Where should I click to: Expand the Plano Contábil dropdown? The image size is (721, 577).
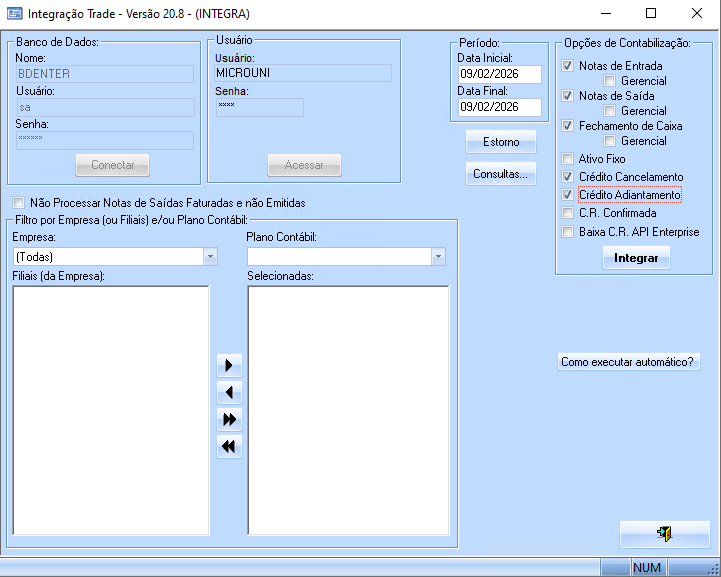(x=438, y=257)
